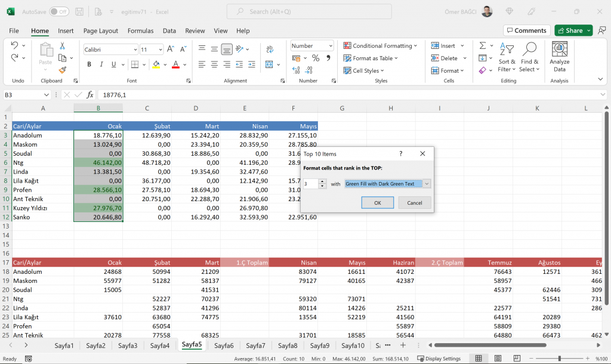Open the Font name dropdown
611x364 pixels.
[x=135, y=50]
